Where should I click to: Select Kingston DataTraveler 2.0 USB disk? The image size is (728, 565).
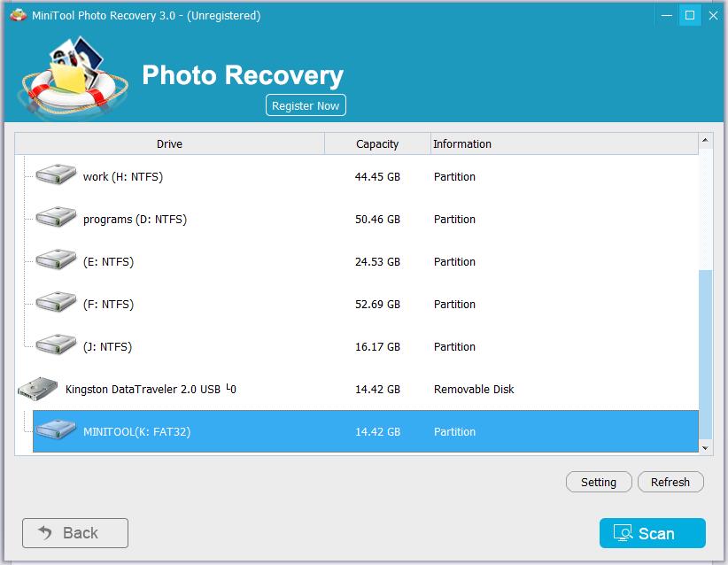[x=357, y=389]
